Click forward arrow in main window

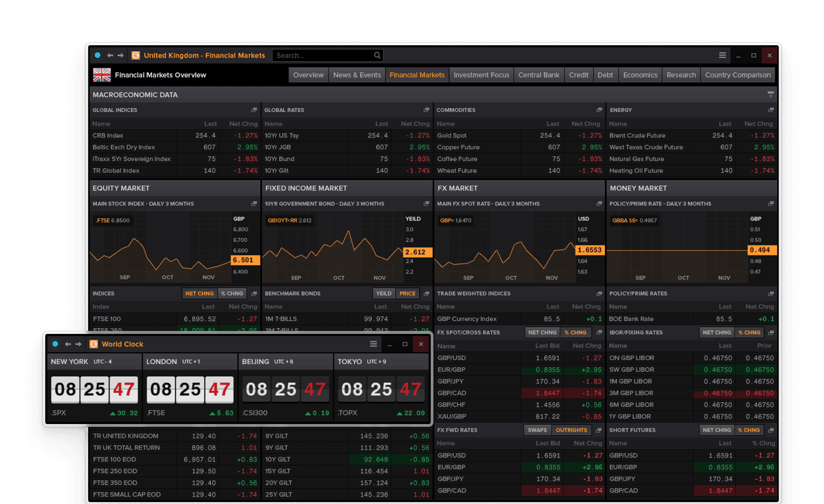(x=121, y=55)
